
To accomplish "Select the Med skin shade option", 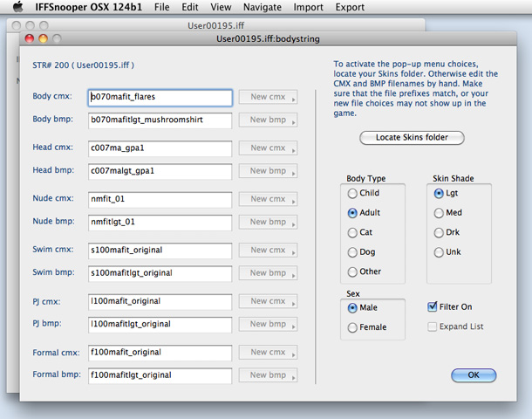I will [438, 212].
